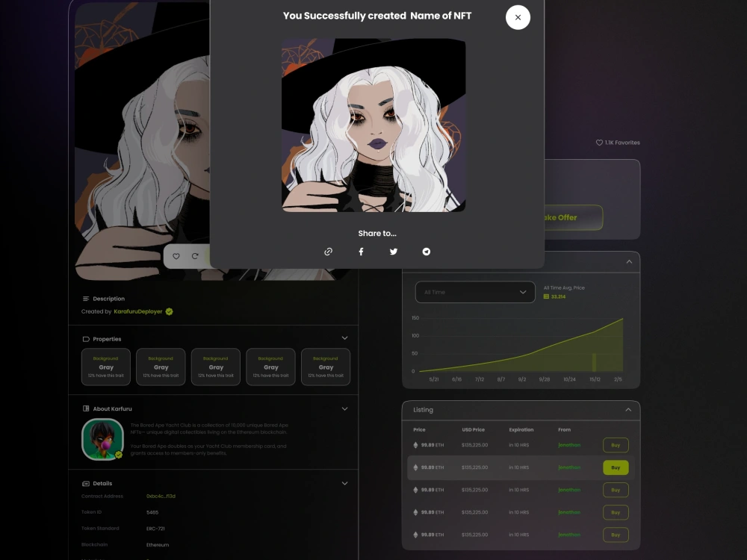Click Ethereum icon in first listing row

[415, 445]
